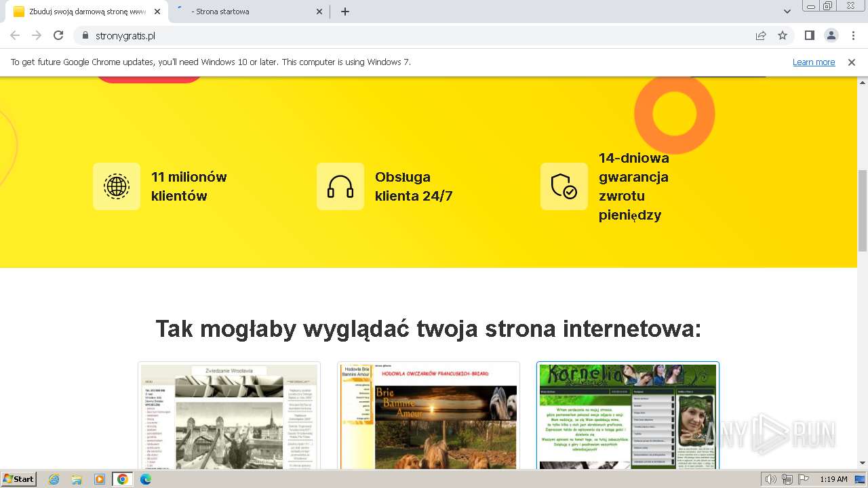Switch to the 'Zbuduj swoją darmową stronę' tab
868x488 pixels.
87,12
